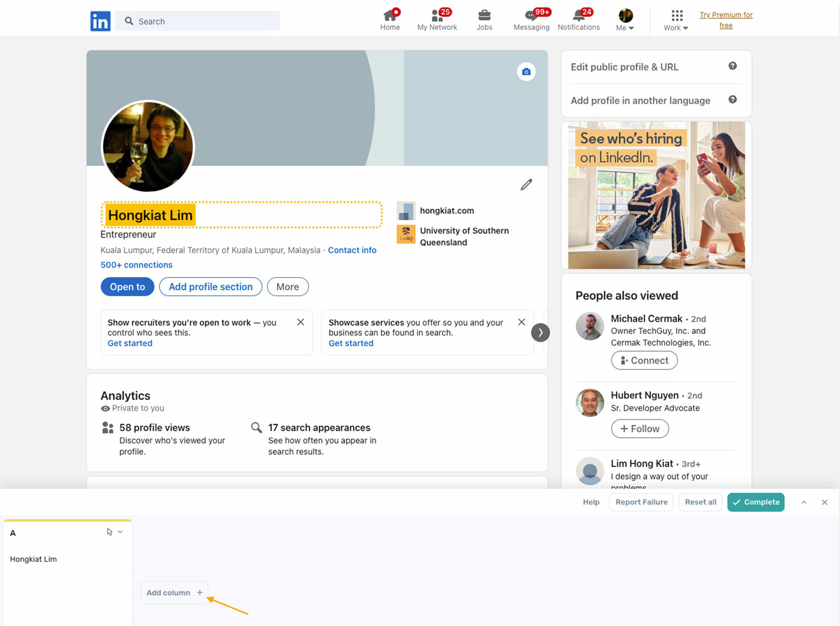Click Add profile section button
Viewport: 840px width, 626px height.
click(x=211, y=287)
